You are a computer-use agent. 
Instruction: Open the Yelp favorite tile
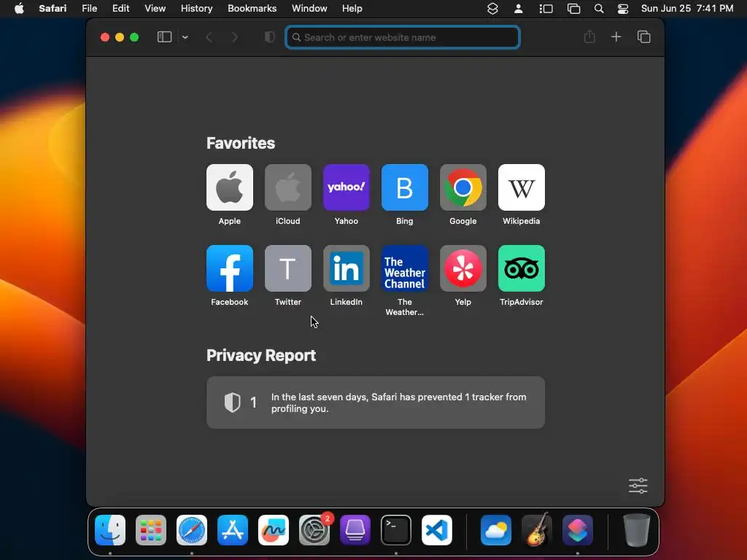pyautogui.click(x=463, y=268)
